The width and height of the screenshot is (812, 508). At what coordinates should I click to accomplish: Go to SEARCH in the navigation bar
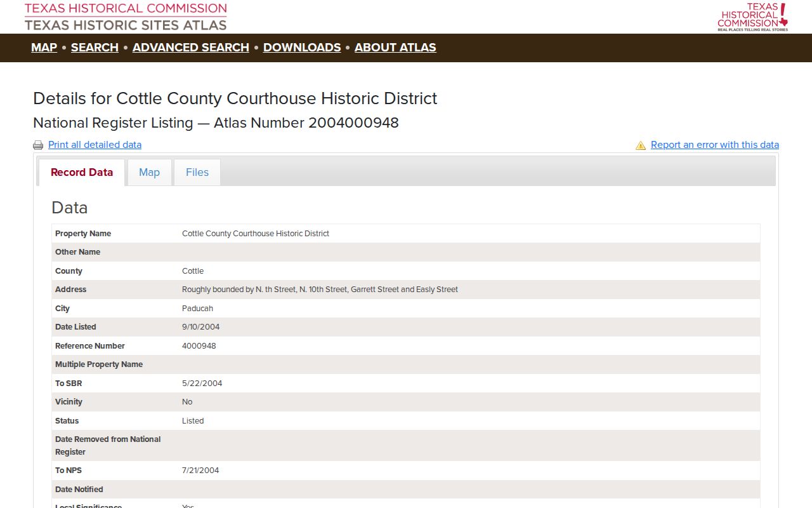[x=95, y=48]
